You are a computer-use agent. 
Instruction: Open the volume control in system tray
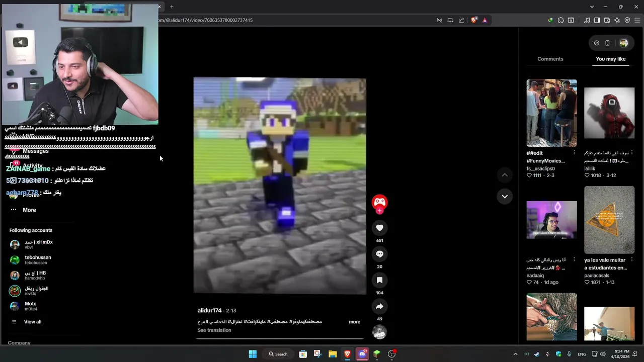pyautogui.click(x=603, y=354)
